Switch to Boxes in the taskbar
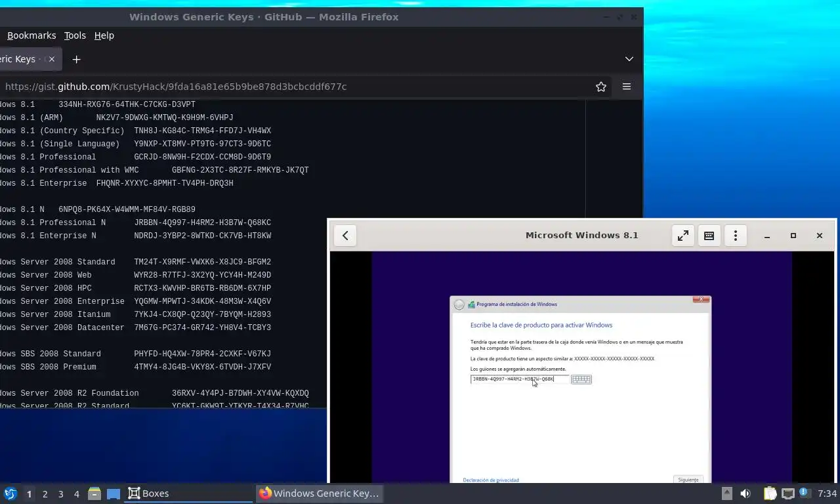 [x=188, y=493]
